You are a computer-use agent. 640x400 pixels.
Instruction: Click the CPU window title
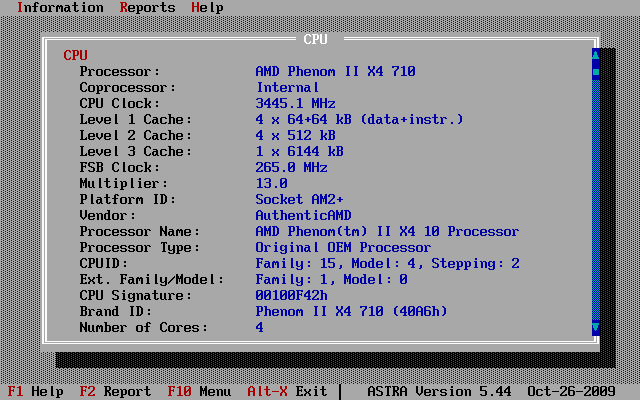316,39
